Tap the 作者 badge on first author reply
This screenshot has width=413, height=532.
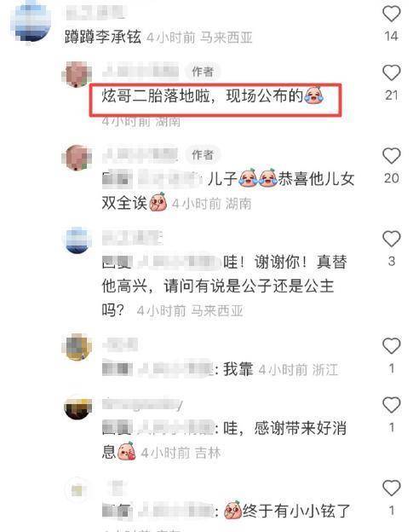point(203,72)
